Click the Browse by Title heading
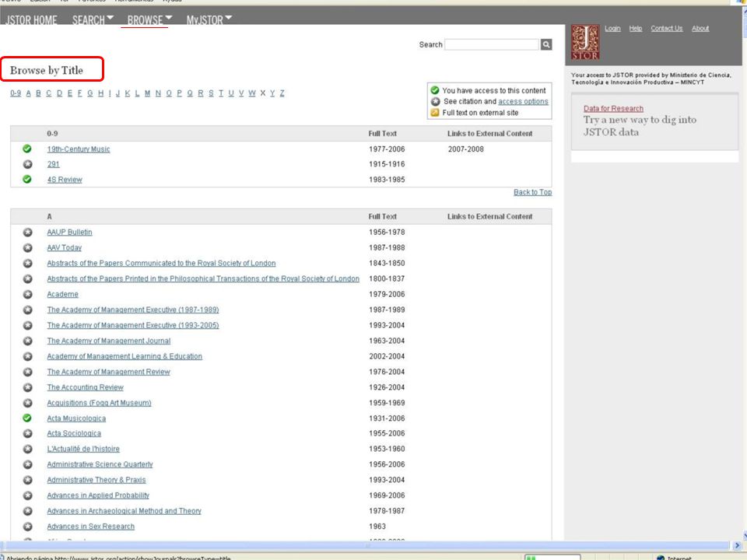Viewport: 747px width, 560px height. pyautogui.click(x=47, y=71)
